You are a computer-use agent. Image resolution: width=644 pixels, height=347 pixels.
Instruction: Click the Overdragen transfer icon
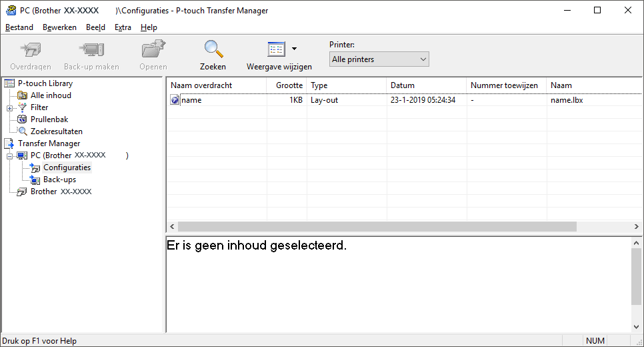click(31, 50)
